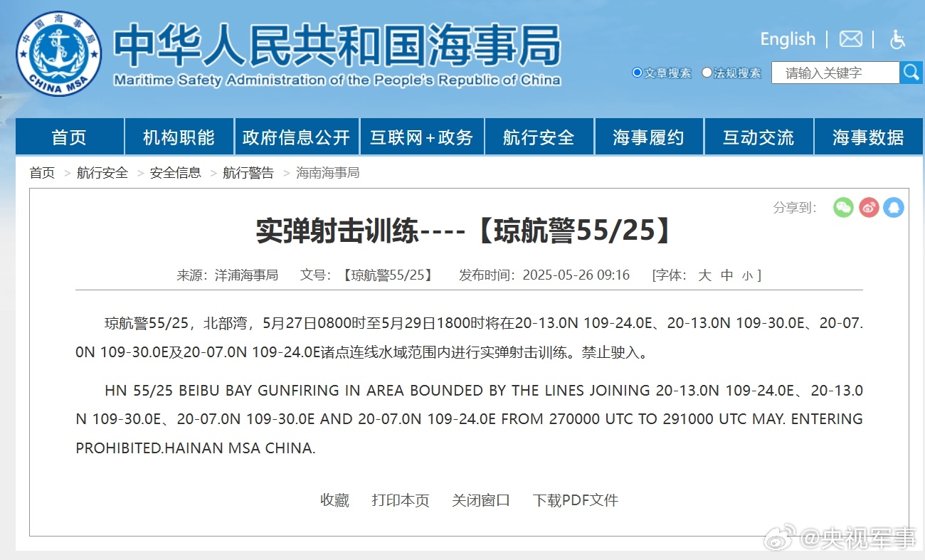Open the 互联网+政务 navigation tab
The height and width of the screenshot is (560, 925).
tap(421, 137)
